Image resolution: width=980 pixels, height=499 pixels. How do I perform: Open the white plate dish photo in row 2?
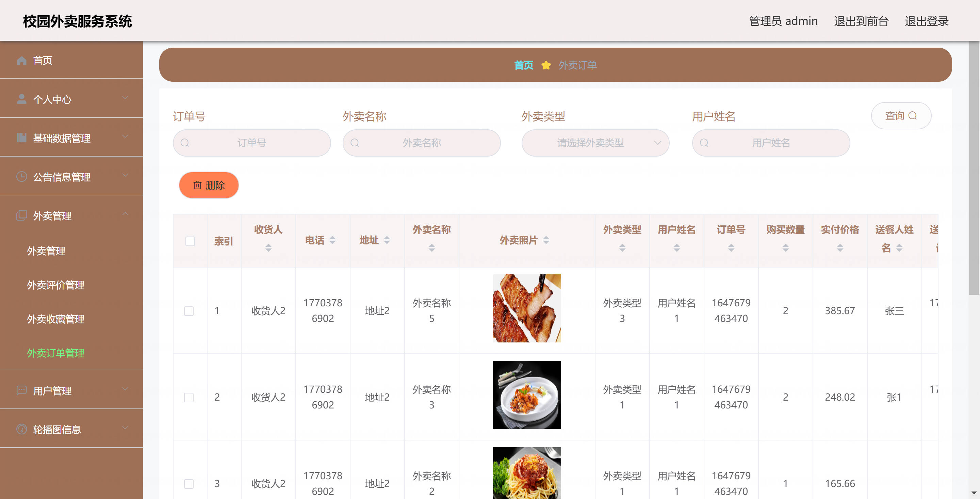[x=527, y=395]
